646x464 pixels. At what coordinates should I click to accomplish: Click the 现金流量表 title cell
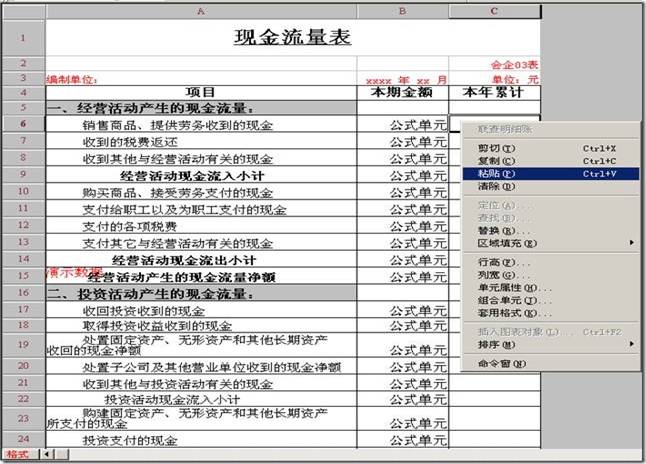pos(292,38)
